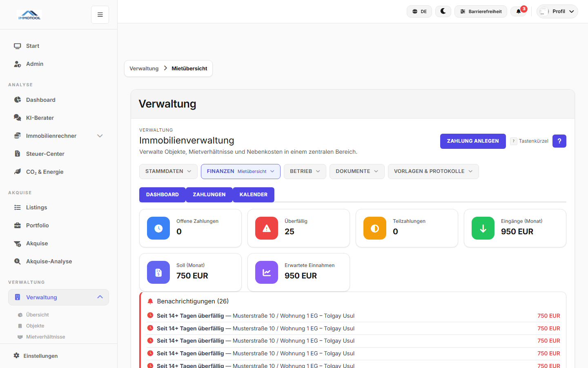This screenshot has width=588, height=368.
Task: Select the KI-Berater sidebar icon
Action: coord(18,117)
